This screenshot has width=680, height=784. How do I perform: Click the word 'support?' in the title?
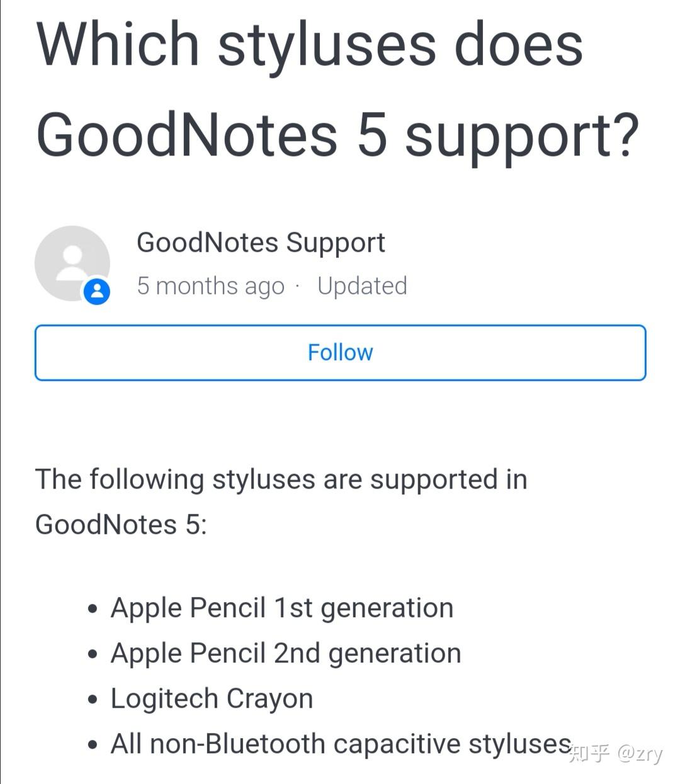click(522, 136)
